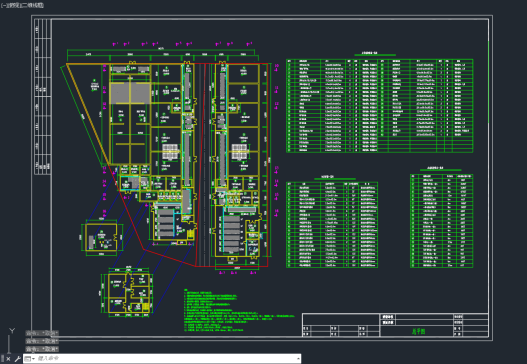Expand command history with the arrow at the command line's right end
This screenshot has width=527, height=364.
coord(298,359)
